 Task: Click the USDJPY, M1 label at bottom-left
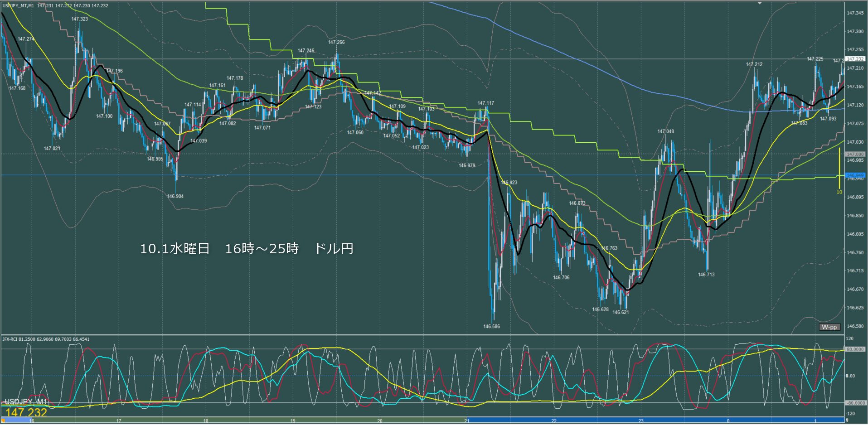(x=26, y=402)
